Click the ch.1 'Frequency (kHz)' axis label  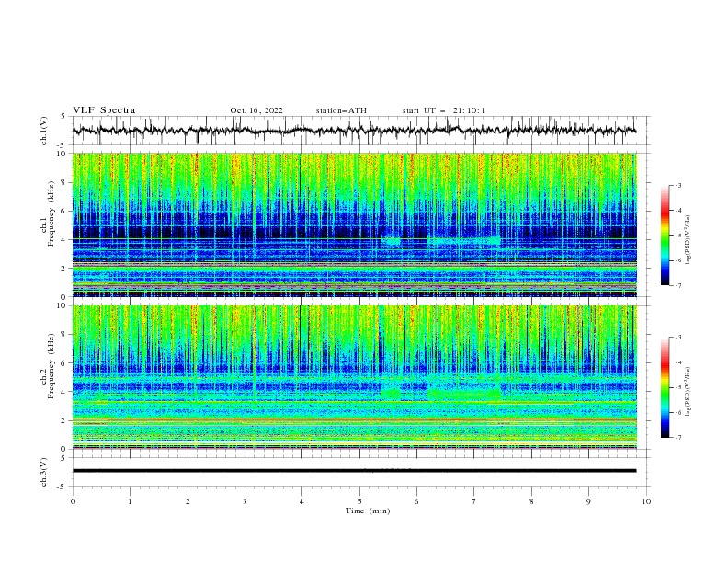pyautogui.click(x=51, y=213)
